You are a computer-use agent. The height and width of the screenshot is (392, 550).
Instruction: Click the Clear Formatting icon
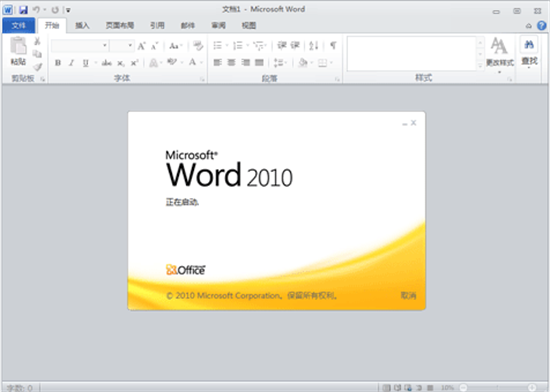(x=198, y=46)
